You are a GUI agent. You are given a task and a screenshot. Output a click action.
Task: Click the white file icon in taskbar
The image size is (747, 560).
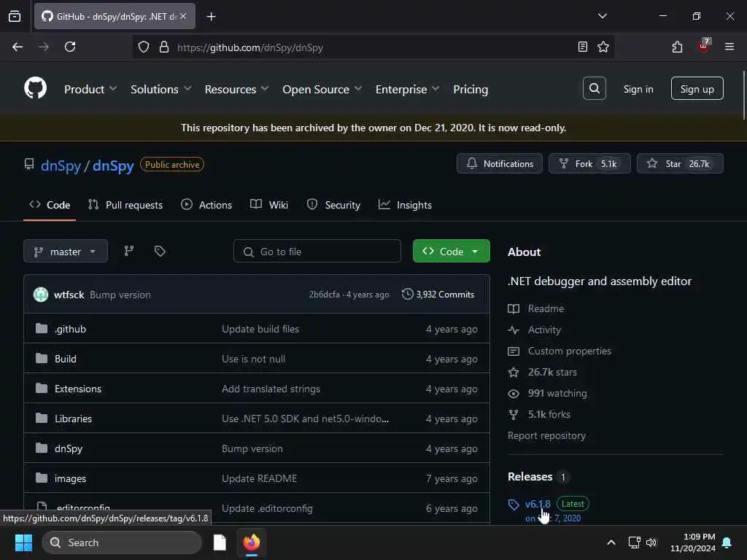pos(220,542)
